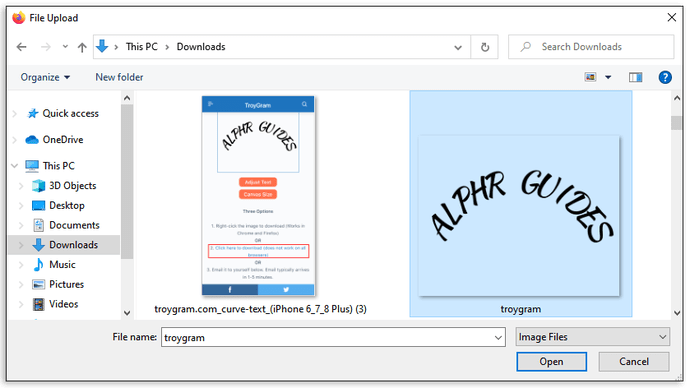Go back using the back arrow
Viewport: 690px width, 388px height.
[21, 47]
